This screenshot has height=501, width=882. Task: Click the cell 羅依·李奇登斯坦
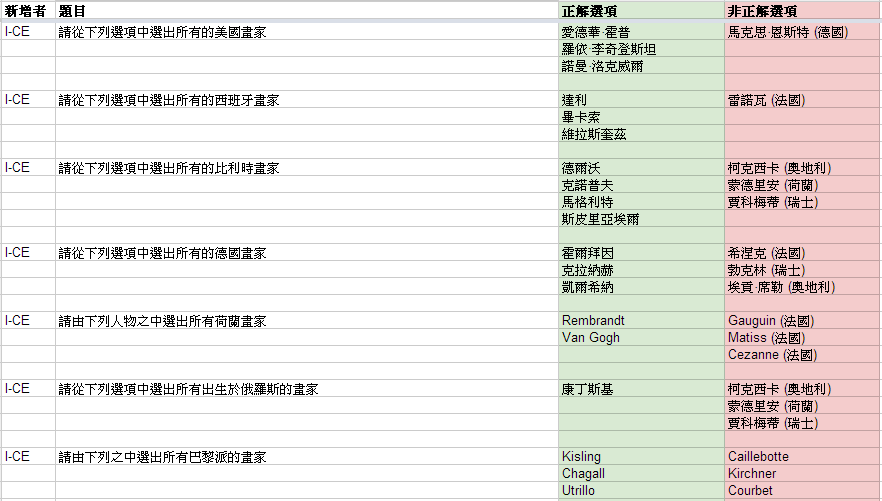641,49
